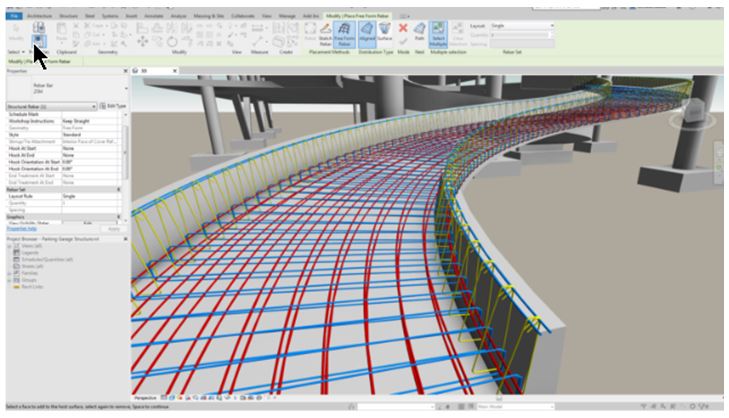Click the rebar Quantity field in ribbon
The width and height of the screenshot is (729, 418).
click(520, 35)
